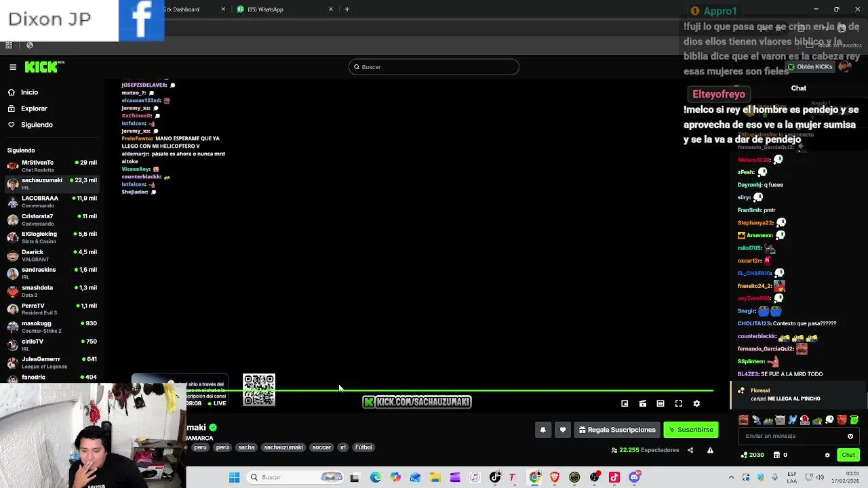
Task: Click the 'perú' tag with accent
Action: click(x=222, y=447)
